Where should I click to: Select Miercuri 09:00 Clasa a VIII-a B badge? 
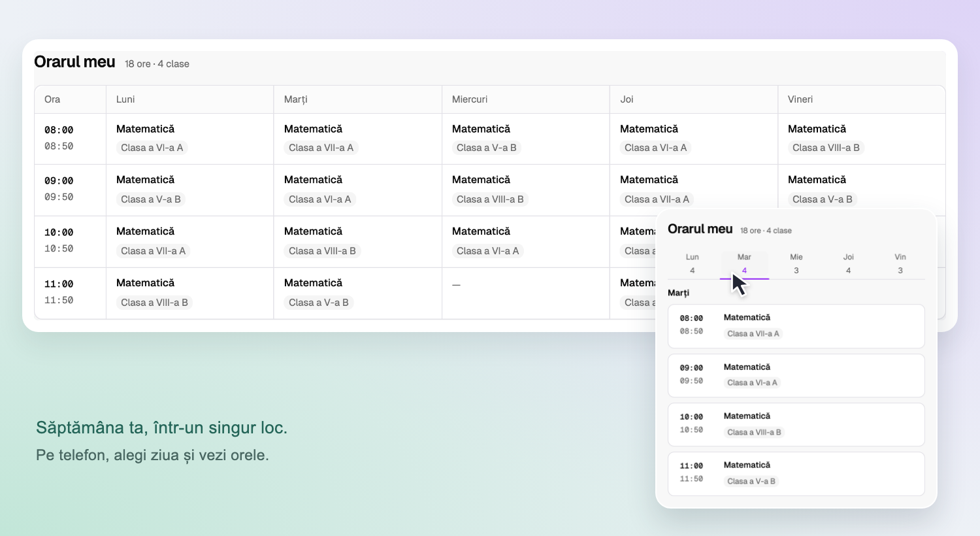coord(490,199)
